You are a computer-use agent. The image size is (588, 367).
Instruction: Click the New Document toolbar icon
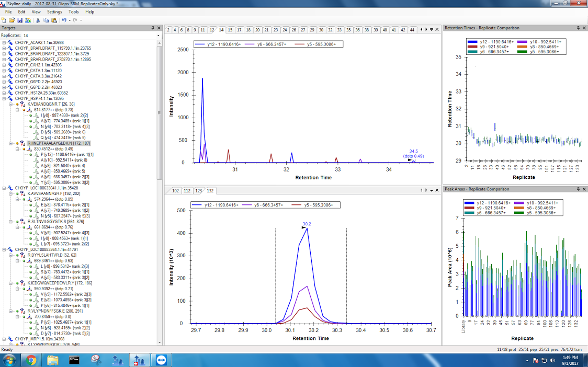pyautogui.click(x=4, y=20)
